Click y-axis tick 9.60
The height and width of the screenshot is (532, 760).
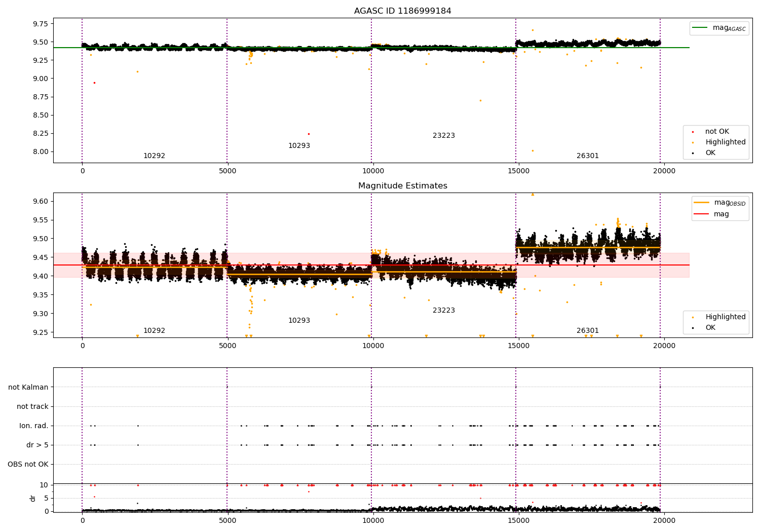click(x=40, y=202)
